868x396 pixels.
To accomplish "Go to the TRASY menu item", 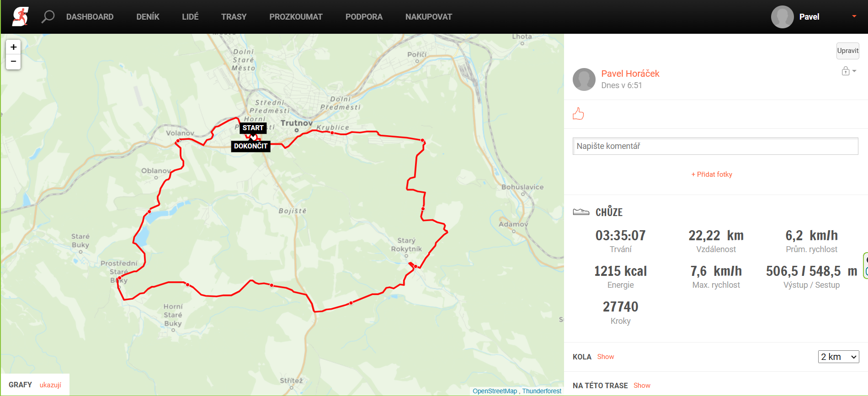I will [x=234, y=17].
